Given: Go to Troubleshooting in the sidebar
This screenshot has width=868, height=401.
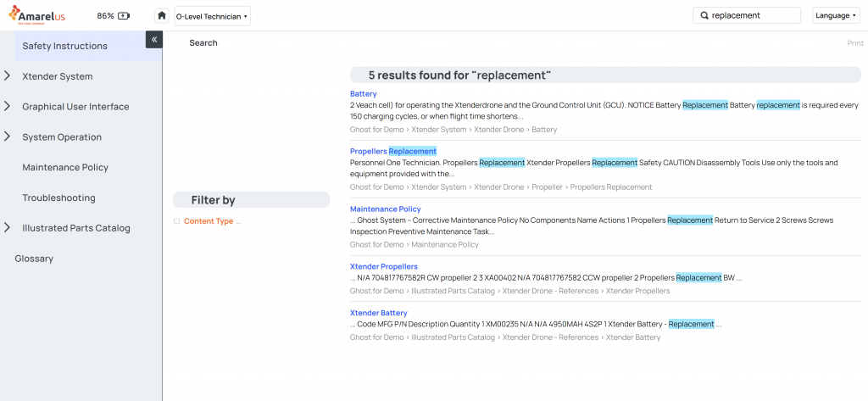Looking at the screenshot, I should 58,198.
